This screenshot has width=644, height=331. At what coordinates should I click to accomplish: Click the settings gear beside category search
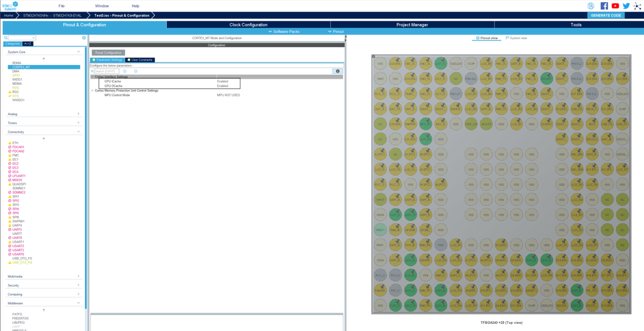pos(84,38)
